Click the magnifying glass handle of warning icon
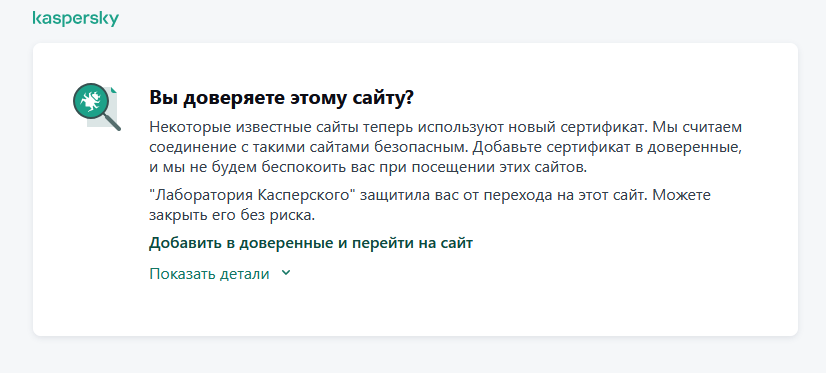 pyautogui.click(x=112, y=122)
